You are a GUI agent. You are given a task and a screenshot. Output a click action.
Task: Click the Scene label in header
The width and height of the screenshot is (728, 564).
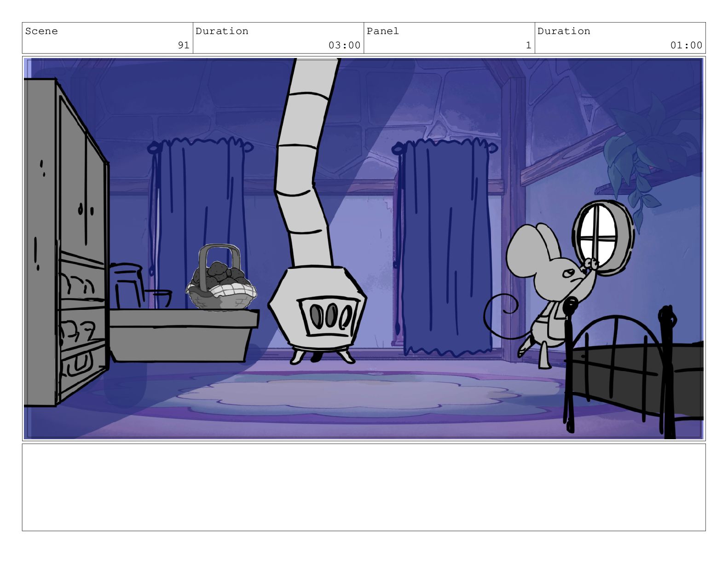(x=41, y=31)
